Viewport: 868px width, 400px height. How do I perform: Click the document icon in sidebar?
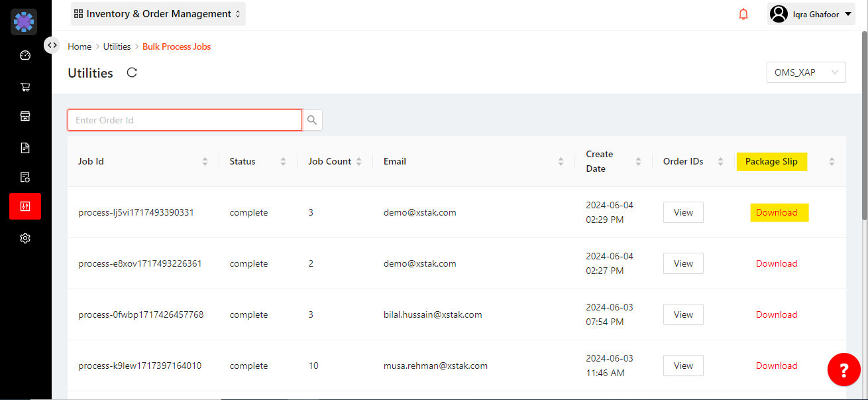[x=25, y=148]
